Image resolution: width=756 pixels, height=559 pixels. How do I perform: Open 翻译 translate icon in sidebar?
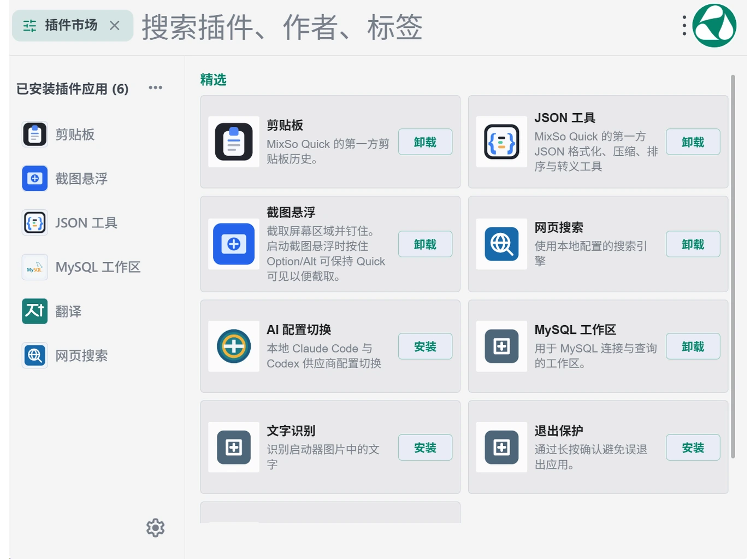[x=35, y=311]
